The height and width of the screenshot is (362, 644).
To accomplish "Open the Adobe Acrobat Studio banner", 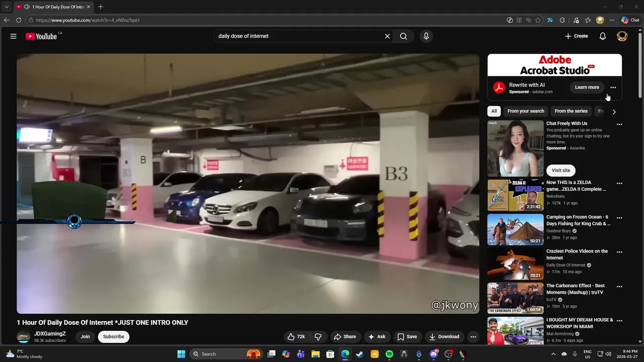I will (x=554, y=65).
